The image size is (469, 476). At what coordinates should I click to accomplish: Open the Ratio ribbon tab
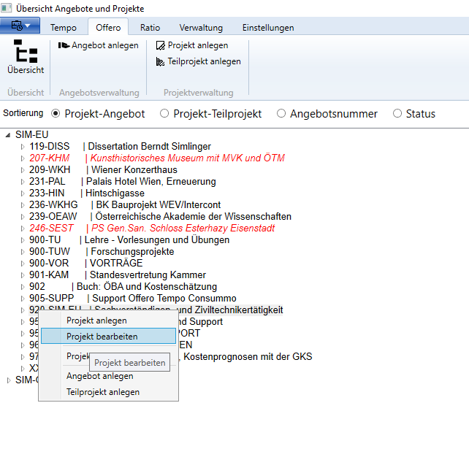pos(150,28)
